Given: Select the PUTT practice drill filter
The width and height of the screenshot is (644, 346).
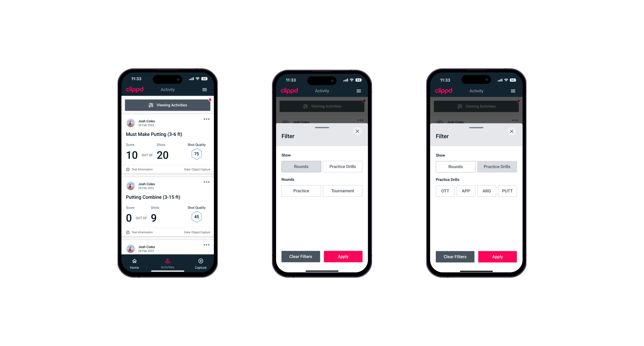Looking at the screenshot, I should click(509, 191).
